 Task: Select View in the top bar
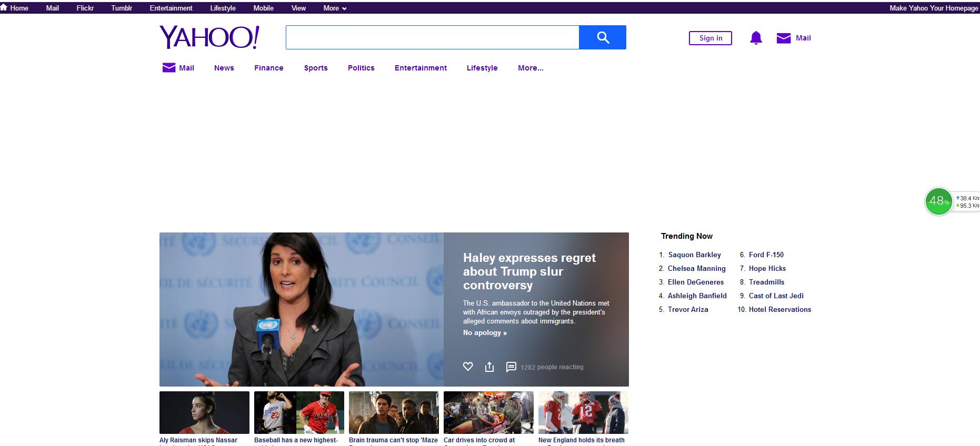(298, 8)
